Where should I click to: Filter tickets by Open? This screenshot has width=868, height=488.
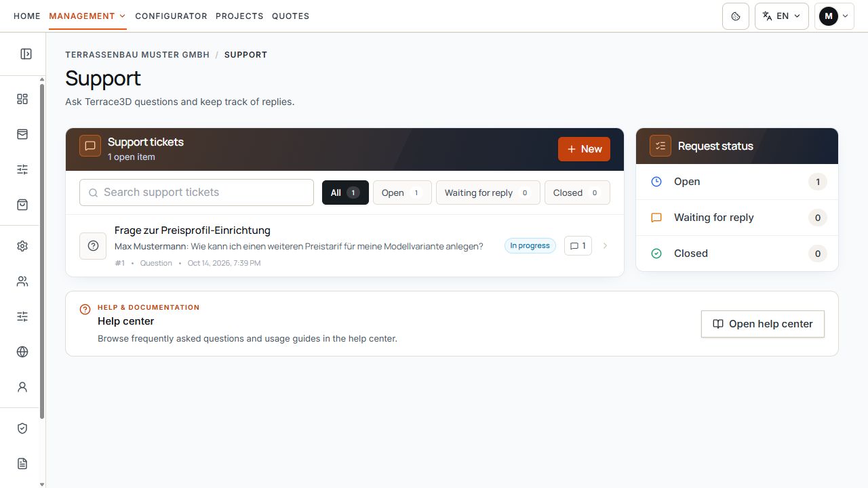pos(402,192)
